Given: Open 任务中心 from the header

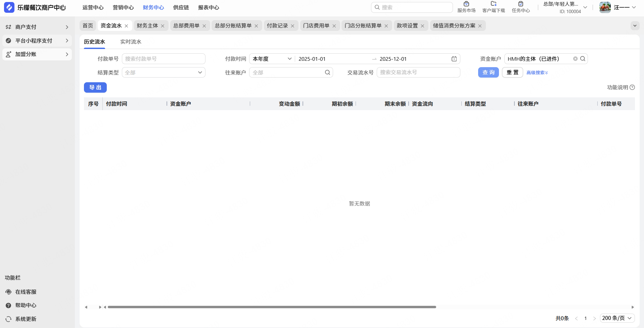Looking at the screenshot, I should 521,7.
